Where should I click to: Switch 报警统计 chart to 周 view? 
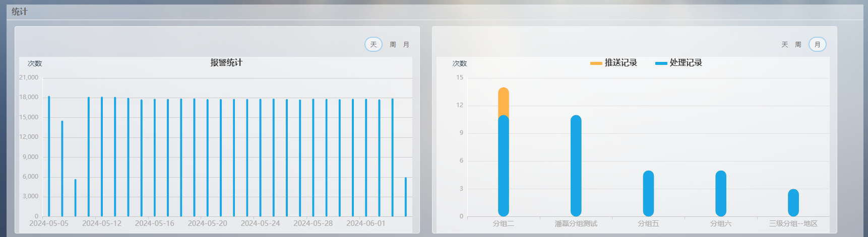pyautogui.click(x=393, y=45)
